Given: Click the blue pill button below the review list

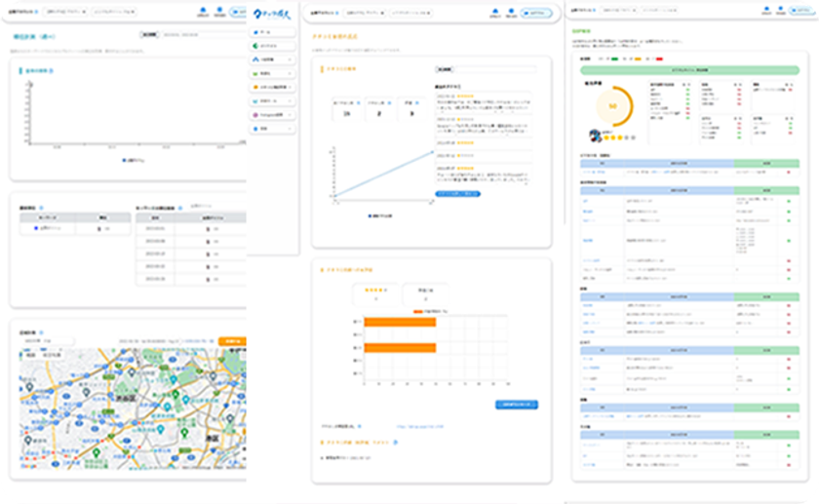Looking at the screenshot, I should [457, 194].
